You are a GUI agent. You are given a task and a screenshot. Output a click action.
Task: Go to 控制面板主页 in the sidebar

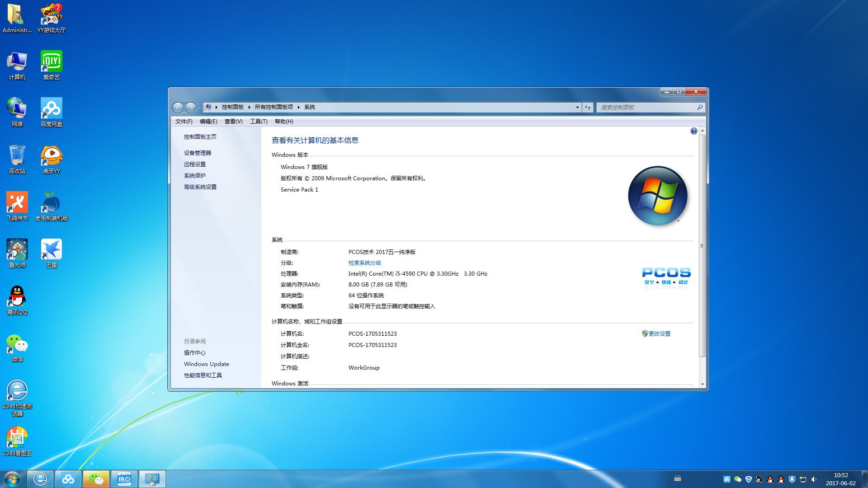(x=200, y=137)
